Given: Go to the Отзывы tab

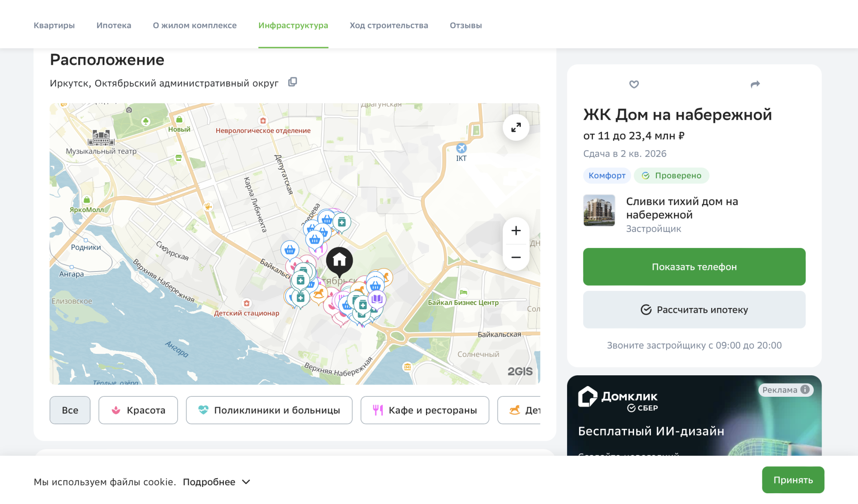Looking at the screenshot, I should tap(465, 25).
